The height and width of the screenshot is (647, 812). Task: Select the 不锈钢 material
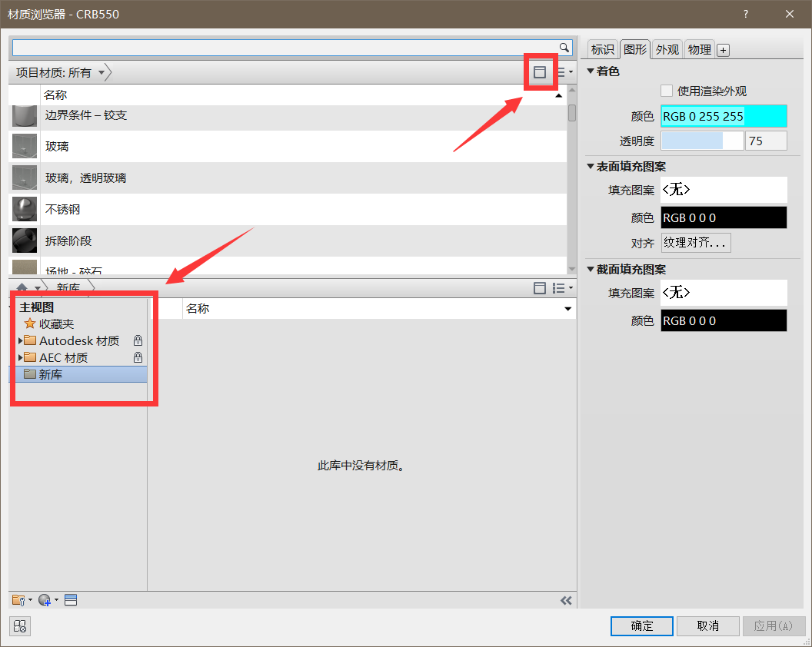coord(288,210)
